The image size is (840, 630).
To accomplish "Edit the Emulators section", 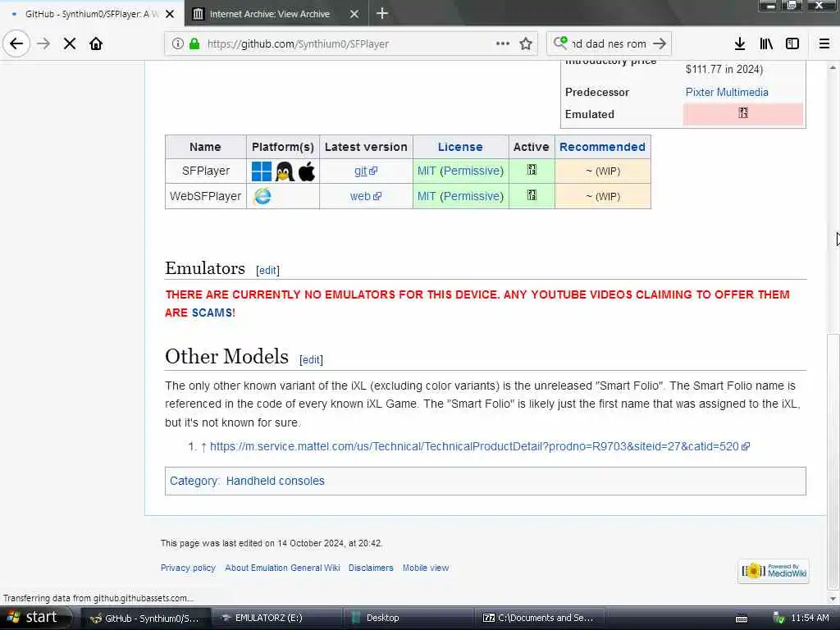I will (x=267, y=270).
